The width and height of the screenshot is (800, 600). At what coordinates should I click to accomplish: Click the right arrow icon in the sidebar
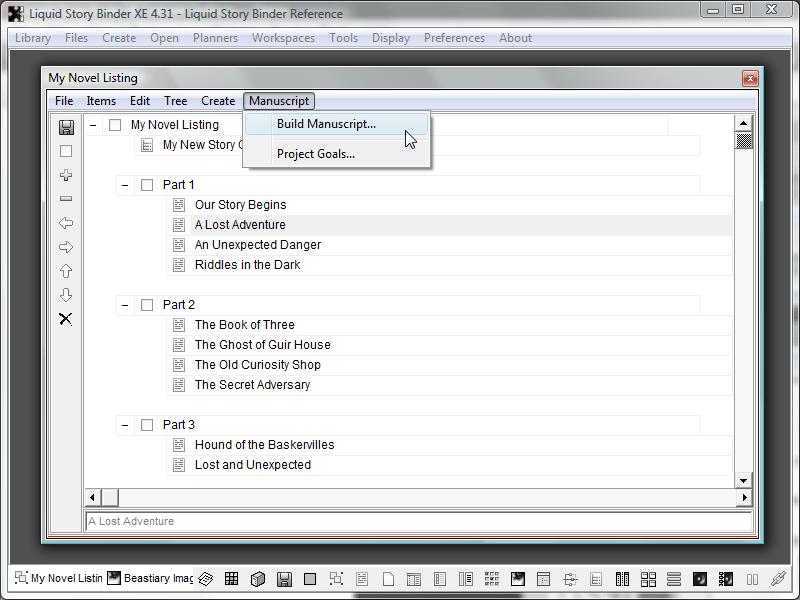(66, 247)
